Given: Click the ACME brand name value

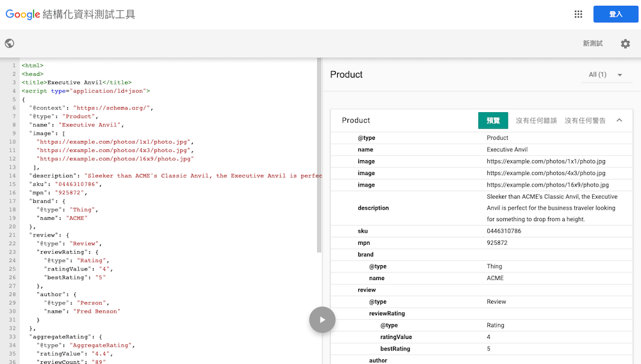Looking at the screenshot, I should tap(495, 278).
